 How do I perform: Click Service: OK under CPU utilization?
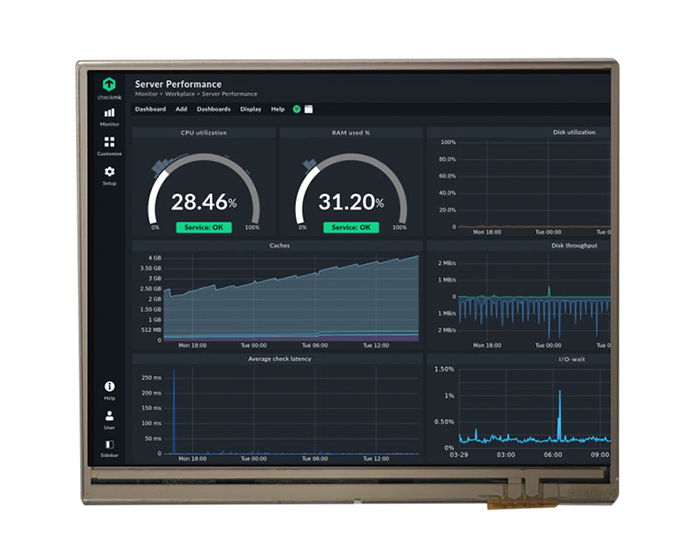pyautogui.click(x=203, y=227)
